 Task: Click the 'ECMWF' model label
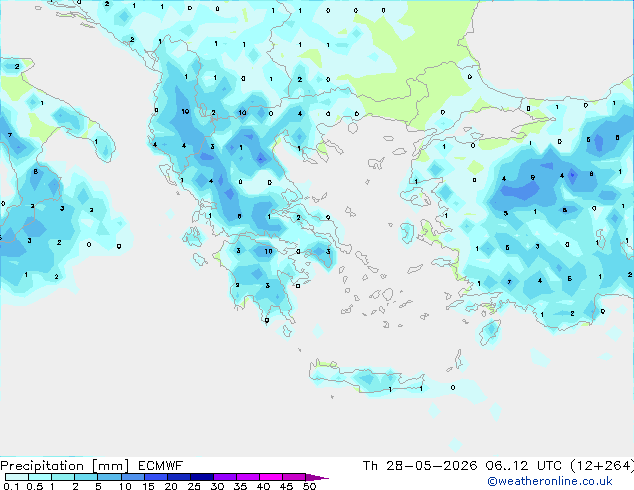pos(160,466)
